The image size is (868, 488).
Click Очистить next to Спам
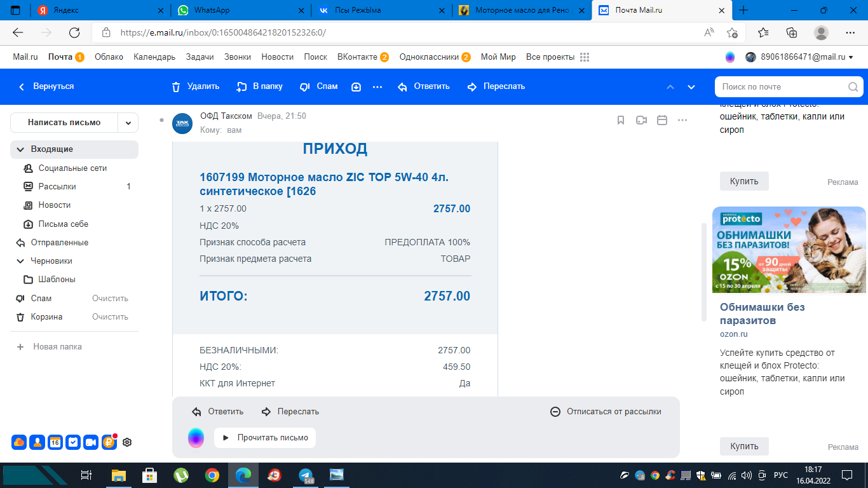tap(110, 299)
